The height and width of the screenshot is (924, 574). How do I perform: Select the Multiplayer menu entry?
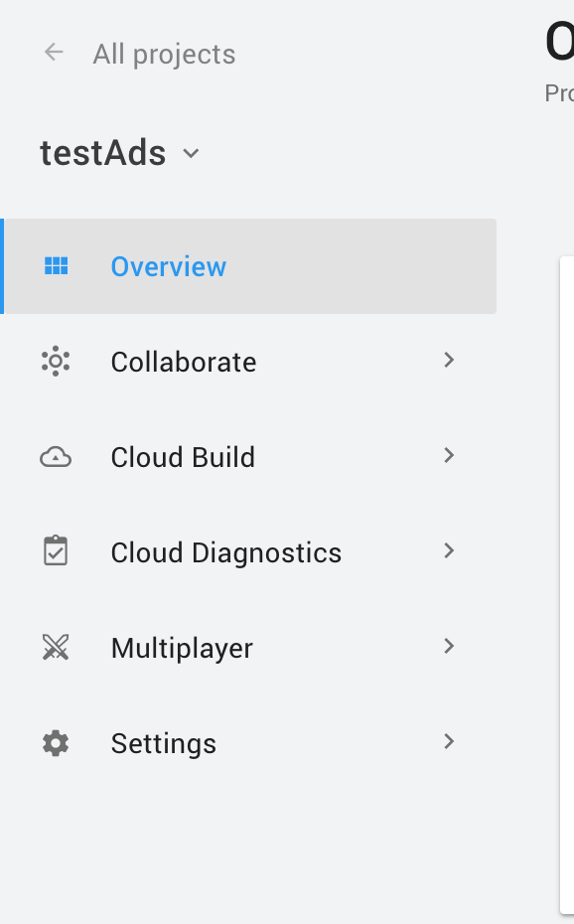182,647
